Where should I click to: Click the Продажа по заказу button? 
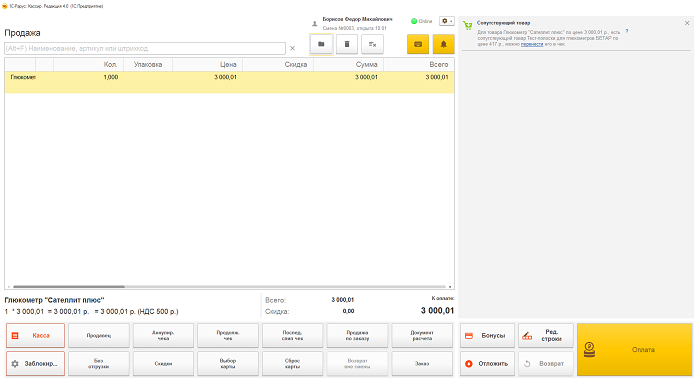(x=357, y=335)
